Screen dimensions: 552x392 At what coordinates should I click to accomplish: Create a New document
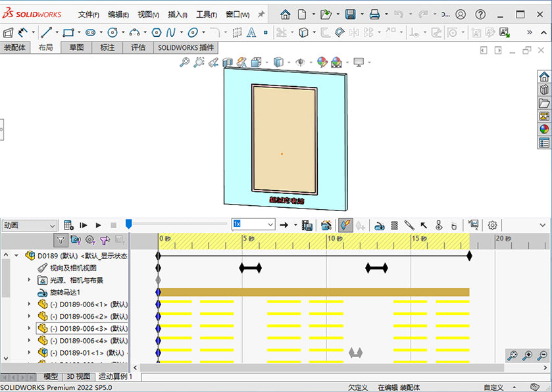coord(302,14)
